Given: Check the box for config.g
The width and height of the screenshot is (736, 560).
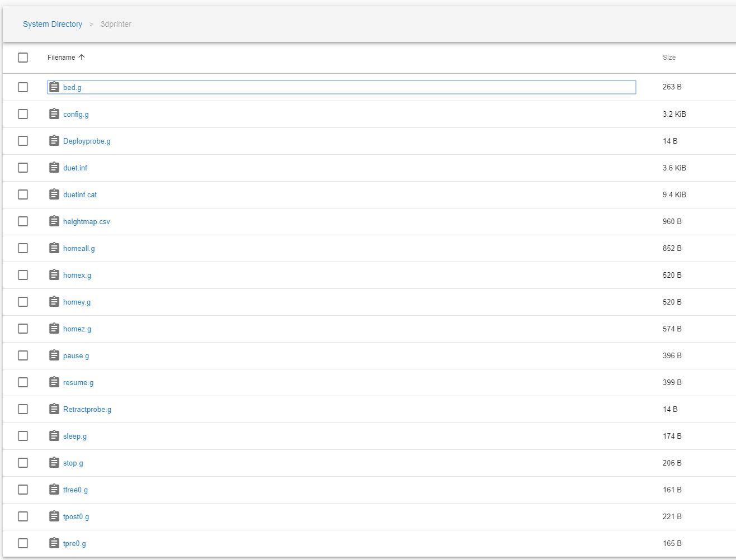Looking at the screenshot, I should pos(23,114).
